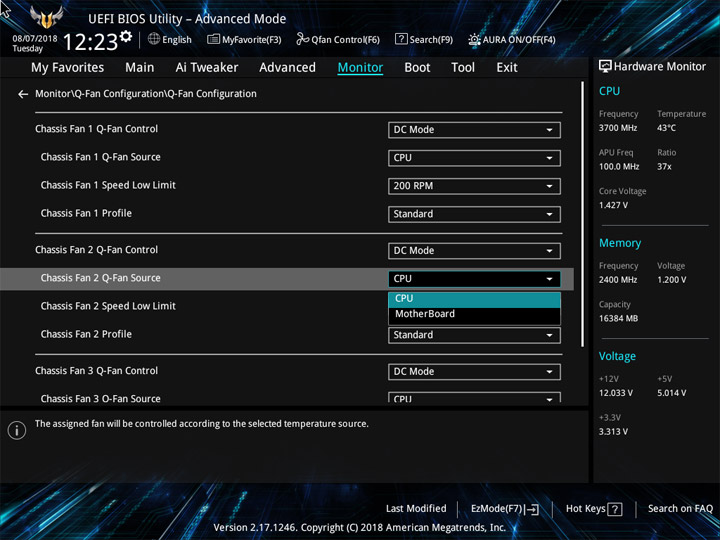Open Chassis Fan 3 Q-Fan Source dropdown
Screen dimensions: 720x540
tap(474, 398)
